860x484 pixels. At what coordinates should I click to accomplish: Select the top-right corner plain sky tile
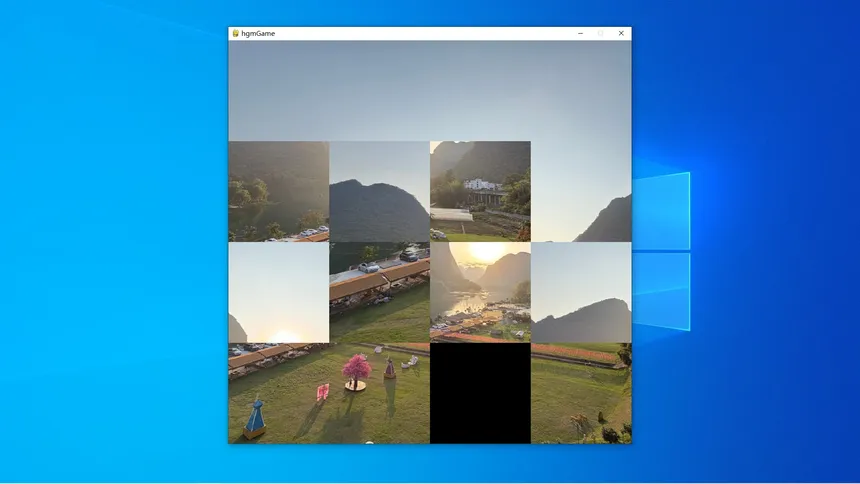[581, 90]
